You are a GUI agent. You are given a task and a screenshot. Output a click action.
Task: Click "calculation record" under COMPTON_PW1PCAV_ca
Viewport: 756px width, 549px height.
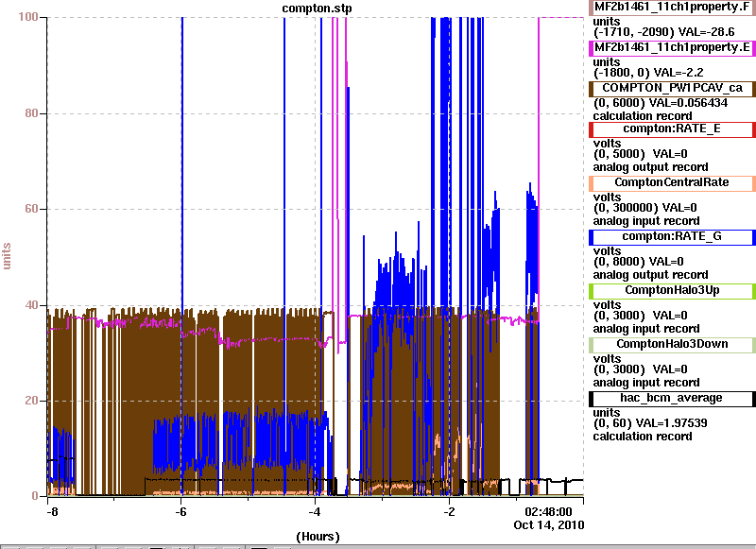click(643, 116)
